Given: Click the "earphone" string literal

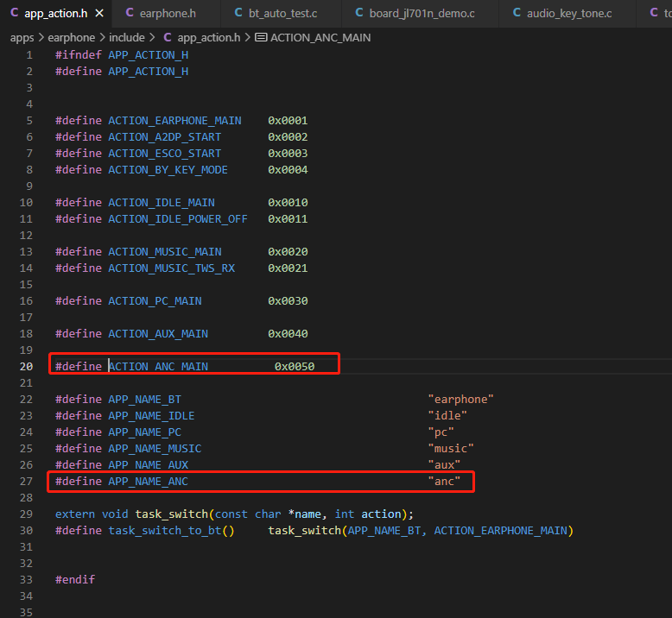Looking at the screenshot, I should coord(460,400).
